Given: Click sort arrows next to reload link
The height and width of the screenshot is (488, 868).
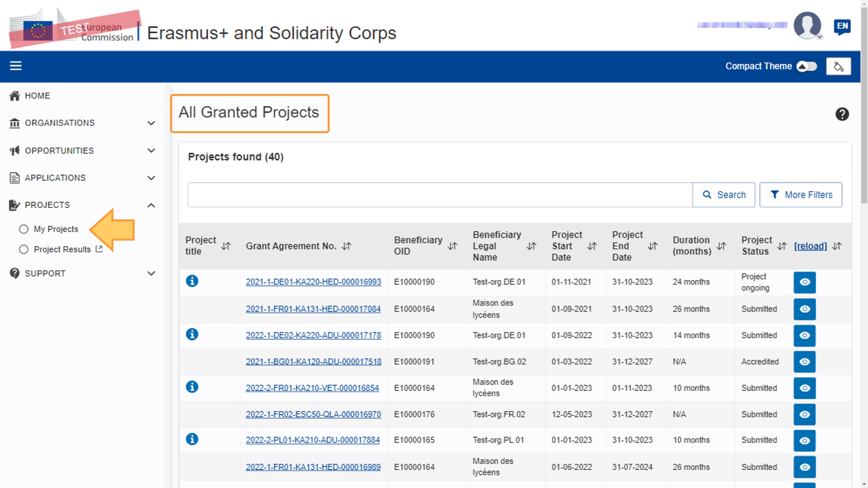Looking at the screenshot, I should click(x=837, y=246).
